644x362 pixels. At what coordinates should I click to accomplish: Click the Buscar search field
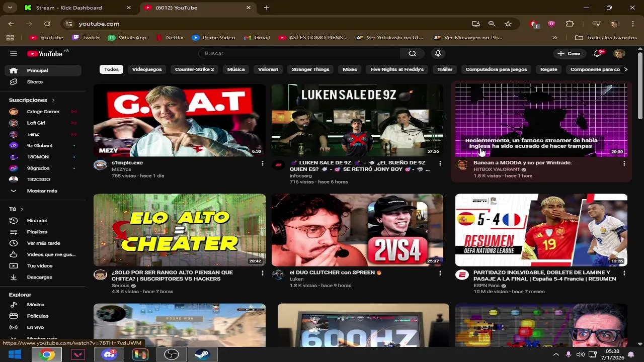pos(299,54)
